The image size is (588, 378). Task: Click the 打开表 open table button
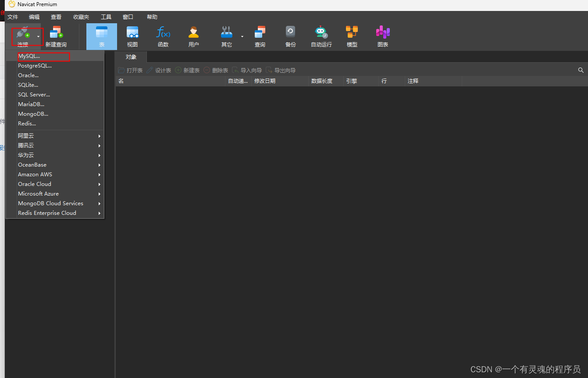click(130, 70)
